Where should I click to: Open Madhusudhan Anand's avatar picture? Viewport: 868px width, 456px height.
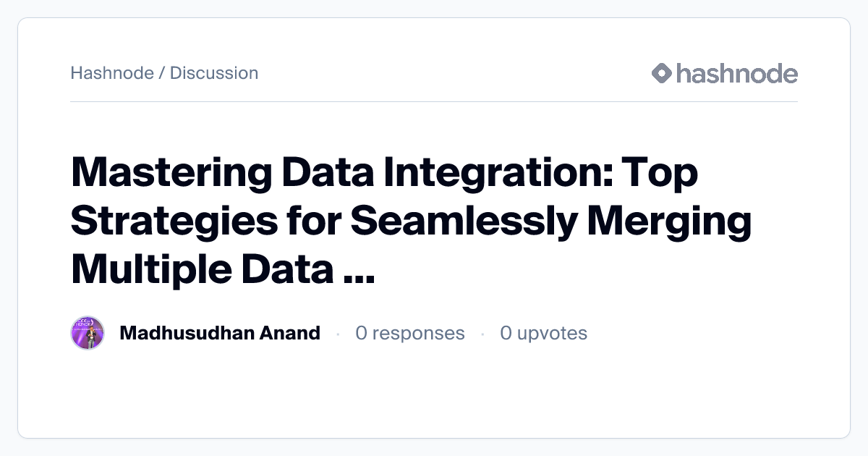88,333
